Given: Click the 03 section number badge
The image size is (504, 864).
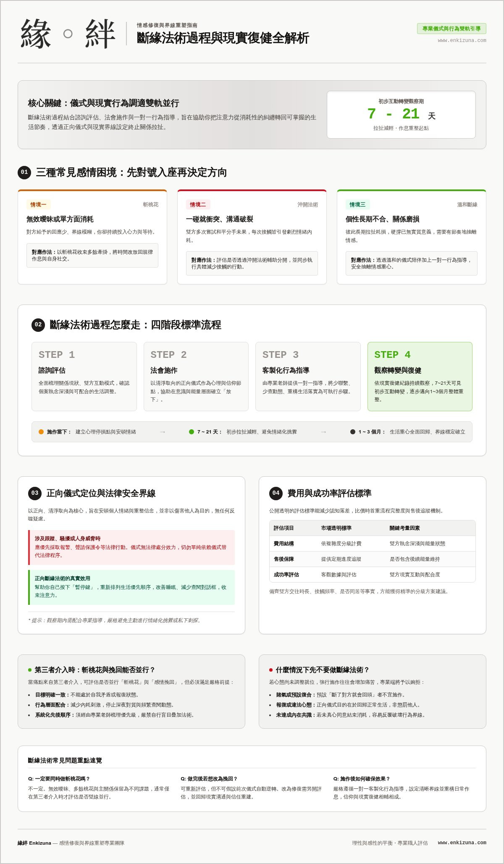Looking at the screenshot, I should tap(35, 493).
